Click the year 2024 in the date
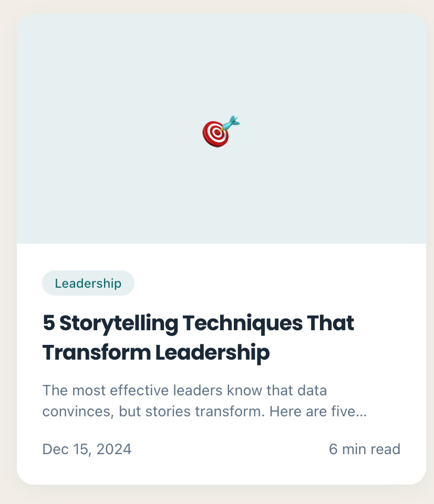This screenshot has width=434, height=504. (114, 449)
